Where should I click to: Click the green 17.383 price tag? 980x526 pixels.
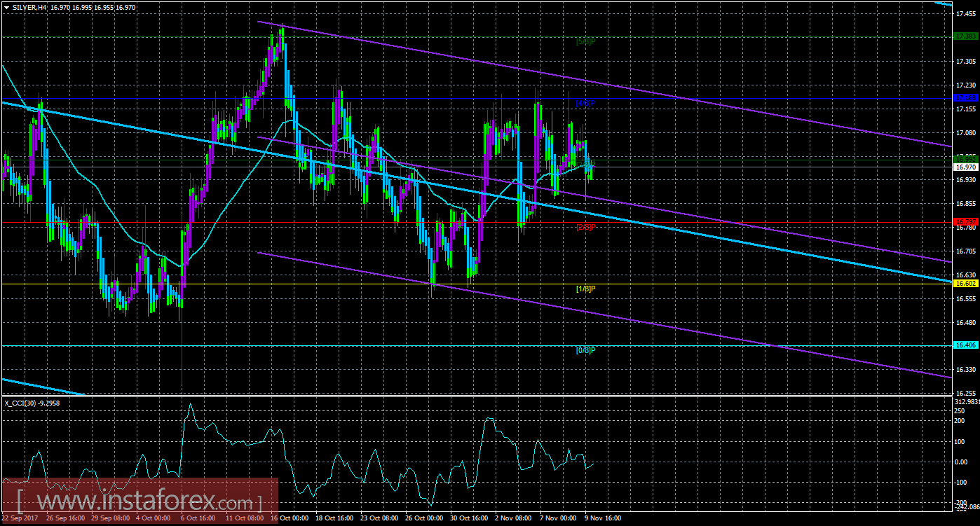pos(965,36)
